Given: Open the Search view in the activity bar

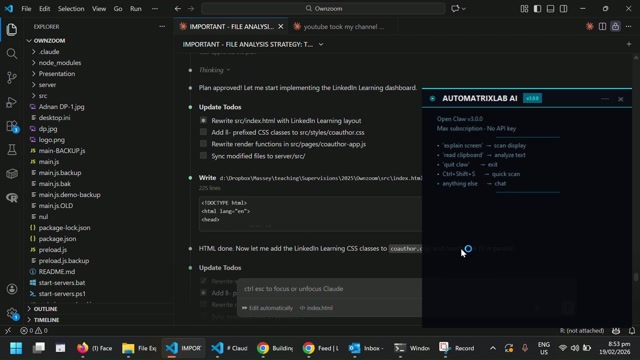Looking at the screenshot, I should [x=12, y=53].
